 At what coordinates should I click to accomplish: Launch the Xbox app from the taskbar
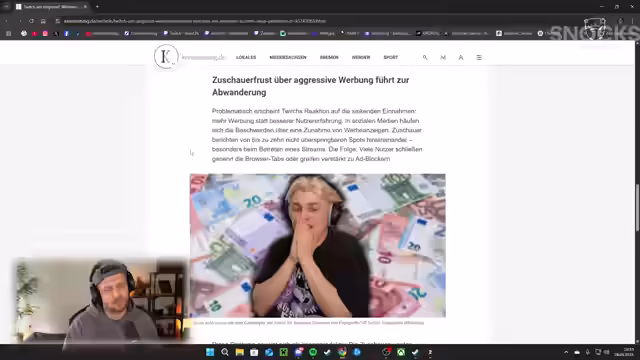tap(401, 352)
